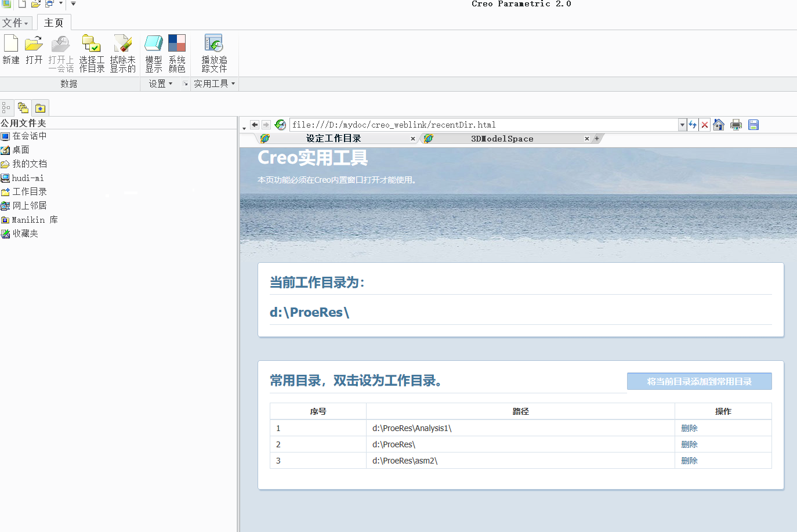
Task: Click the 操作 column header
Action: (723, 411)
